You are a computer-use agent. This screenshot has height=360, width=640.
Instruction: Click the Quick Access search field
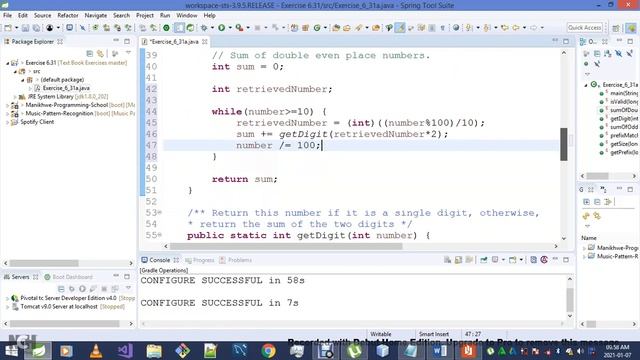[584, 28]
